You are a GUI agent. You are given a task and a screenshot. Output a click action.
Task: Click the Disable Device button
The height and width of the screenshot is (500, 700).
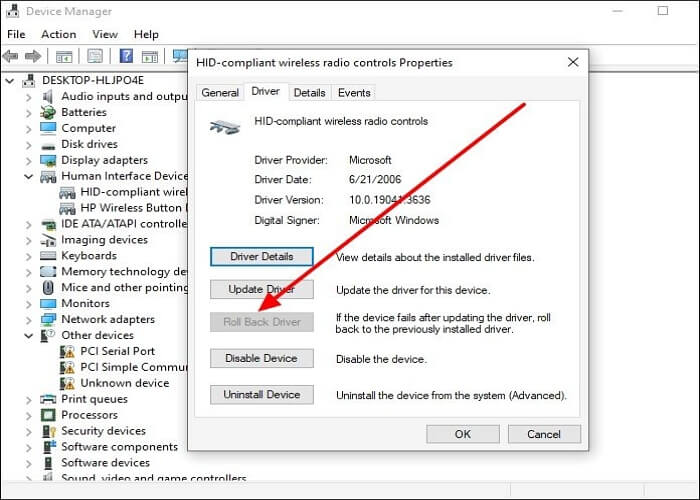pyautogui.click(x=262, y=358)
